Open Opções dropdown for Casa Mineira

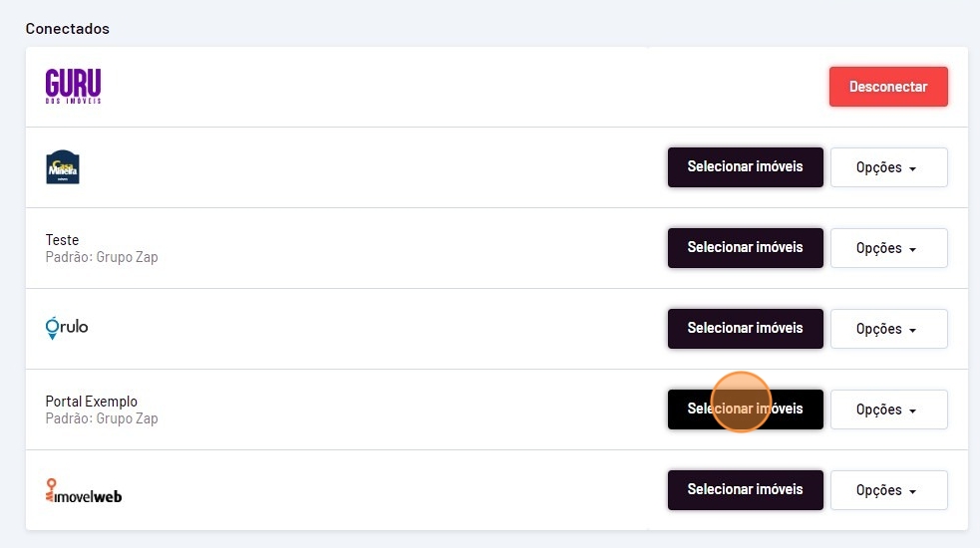coord(888,167)
